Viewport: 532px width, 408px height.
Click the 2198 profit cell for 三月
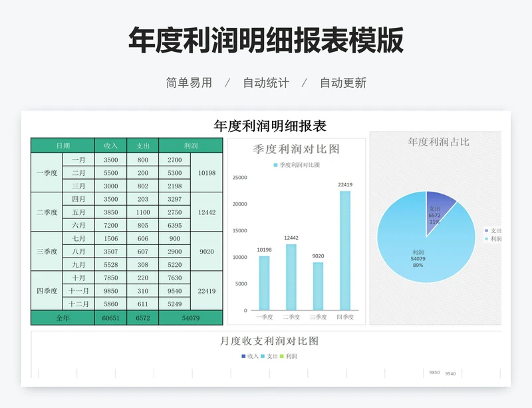[174, 186]
